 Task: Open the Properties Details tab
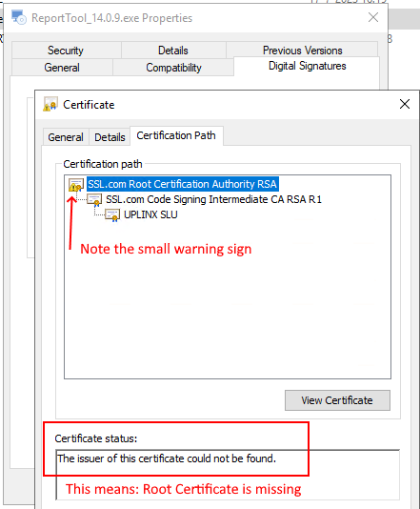click(173, 51)
